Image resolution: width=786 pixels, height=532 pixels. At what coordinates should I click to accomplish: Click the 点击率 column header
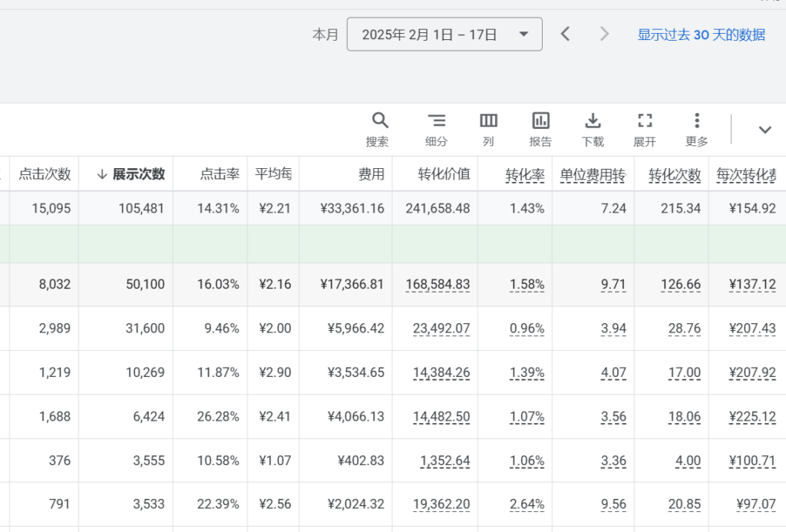(220, 174)
